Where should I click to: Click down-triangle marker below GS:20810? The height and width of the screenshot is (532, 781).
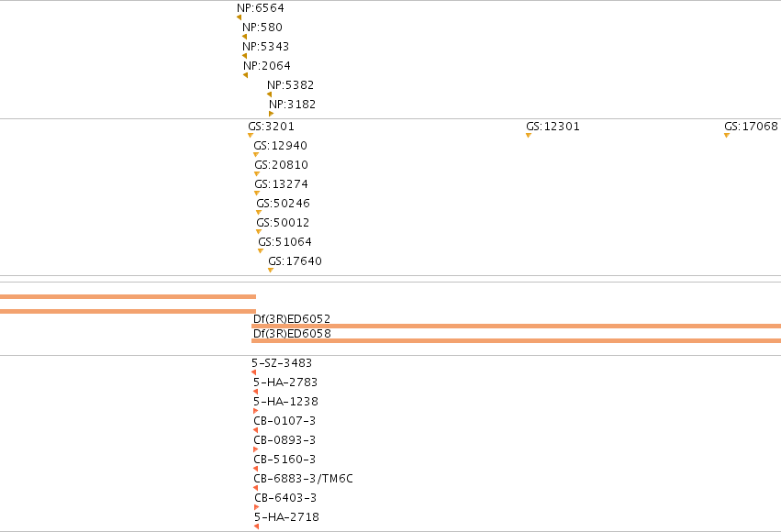[257, 174]
